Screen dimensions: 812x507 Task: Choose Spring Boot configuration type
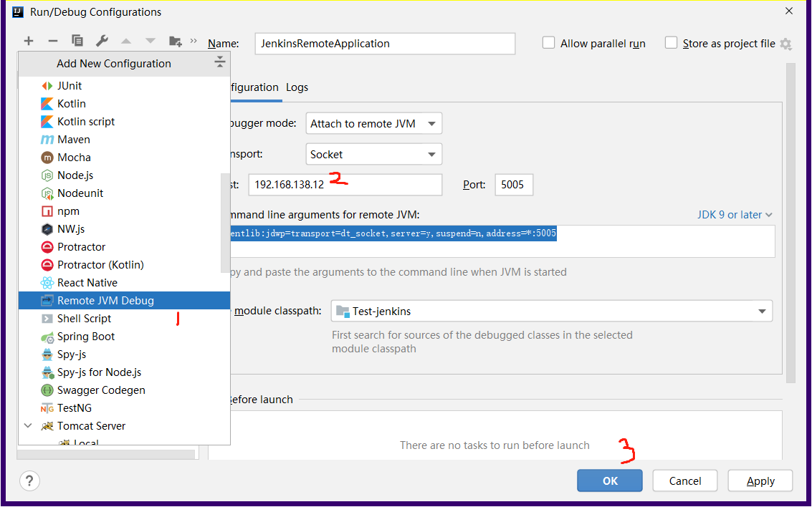coord(124,337)
